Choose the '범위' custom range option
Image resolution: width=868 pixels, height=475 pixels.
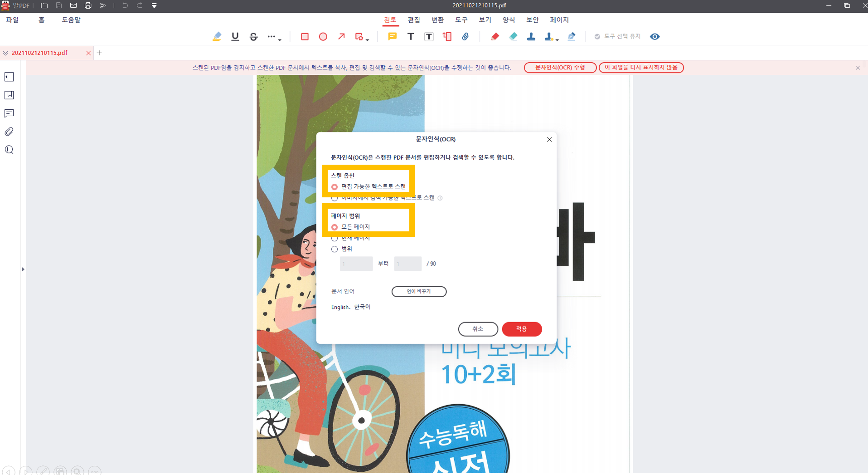click(x=335, y=249)
